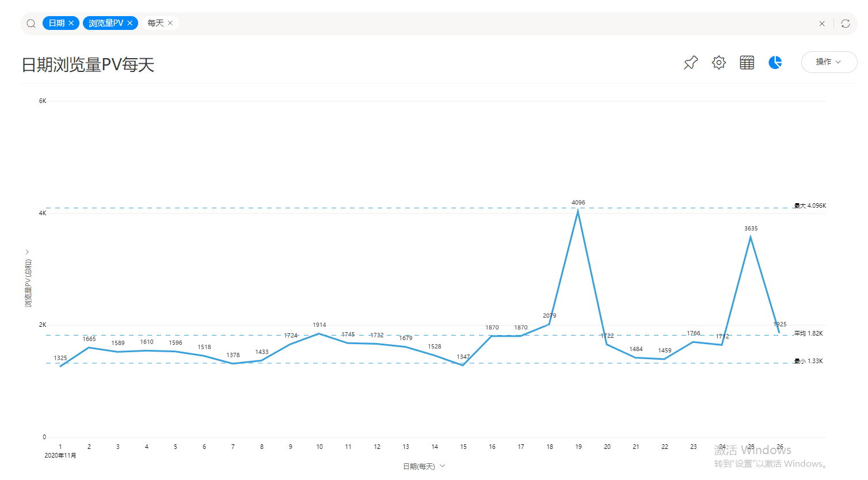Click the 3635 data point label
The image size is (868, 480).
coord(751,228)
